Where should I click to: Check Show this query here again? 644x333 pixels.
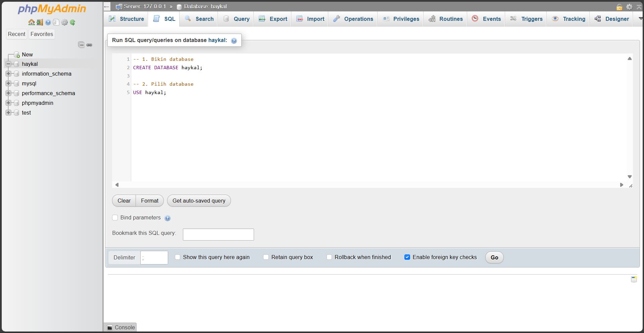(x=177, y=257)
